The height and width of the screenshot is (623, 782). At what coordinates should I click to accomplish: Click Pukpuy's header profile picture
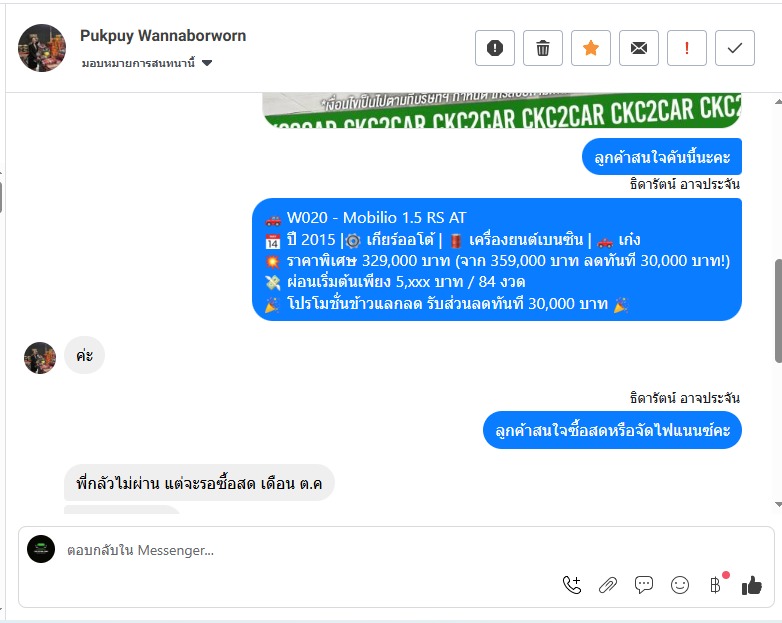coord(42,48)
